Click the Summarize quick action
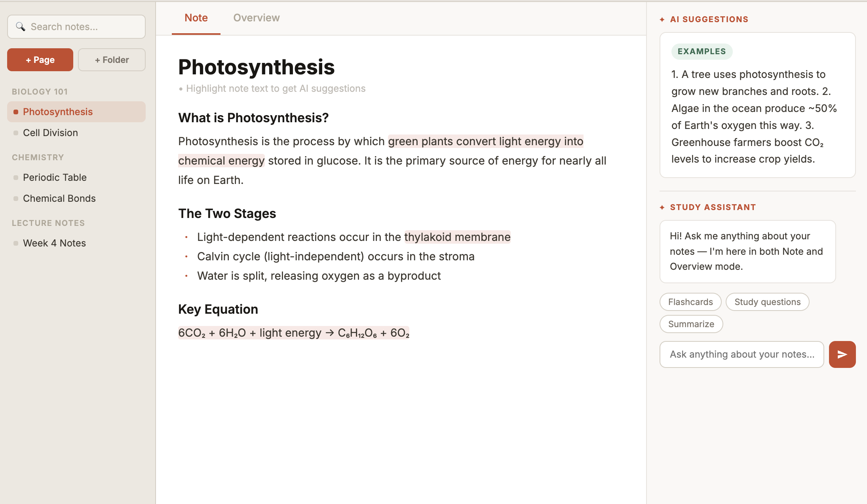This screenshot has height=504, width=867. point(691,324)
